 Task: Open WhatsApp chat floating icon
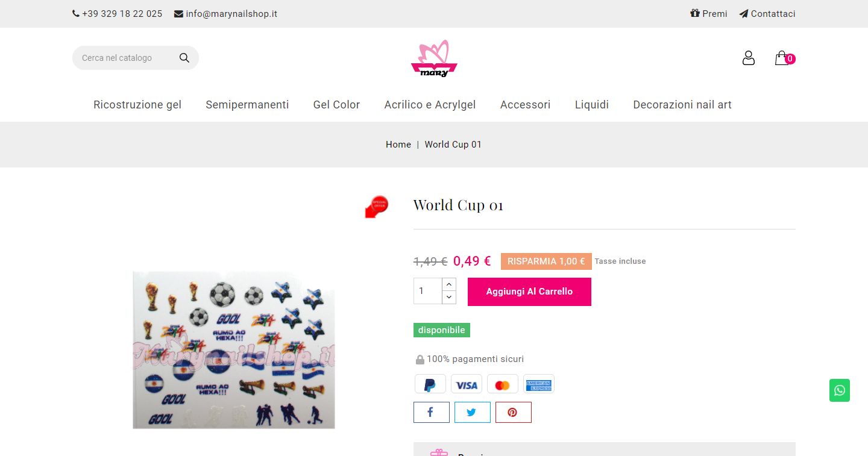840,390
